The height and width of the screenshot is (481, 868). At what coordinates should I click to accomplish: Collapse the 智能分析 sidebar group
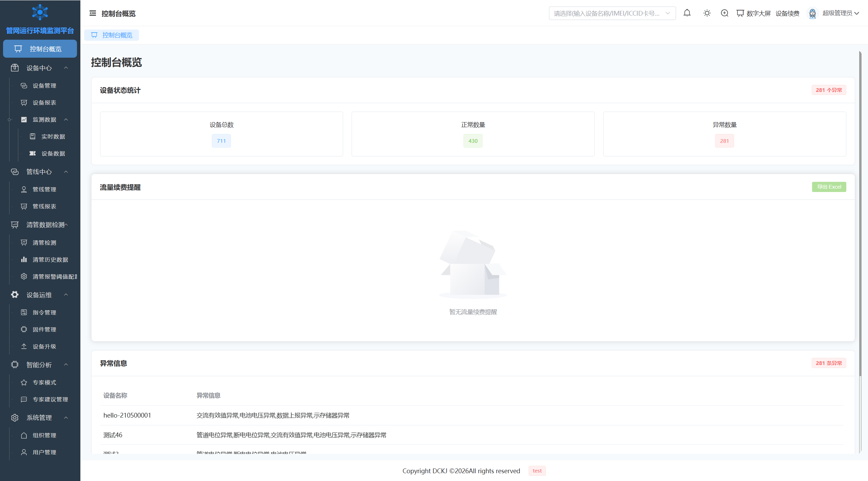click(x=40, y=365)
